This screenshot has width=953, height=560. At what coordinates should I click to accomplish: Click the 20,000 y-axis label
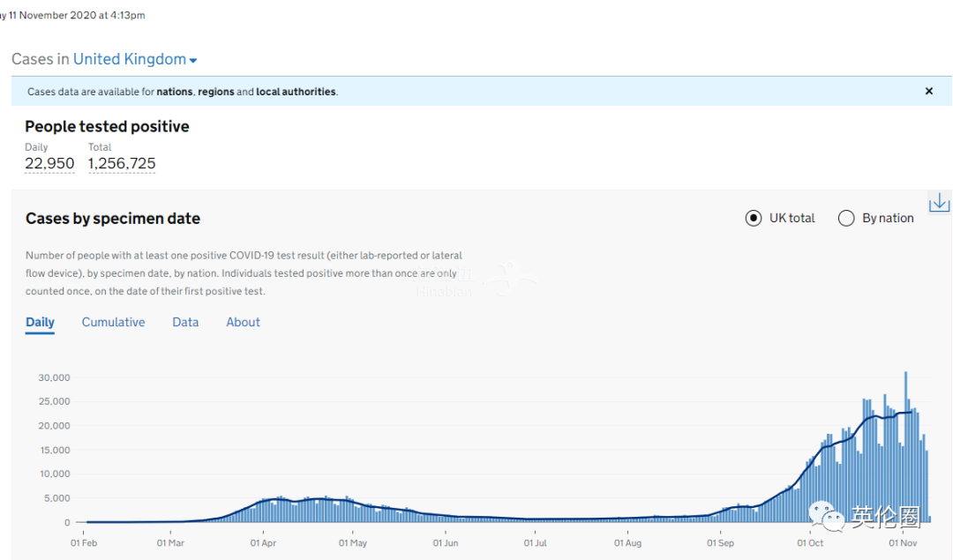pos(54,426)
